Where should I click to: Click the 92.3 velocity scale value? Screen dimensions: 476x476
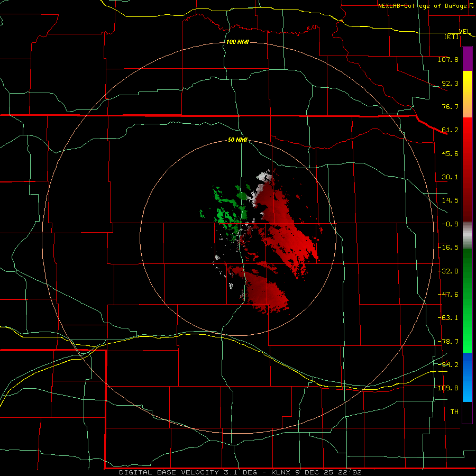pos(450,83)
